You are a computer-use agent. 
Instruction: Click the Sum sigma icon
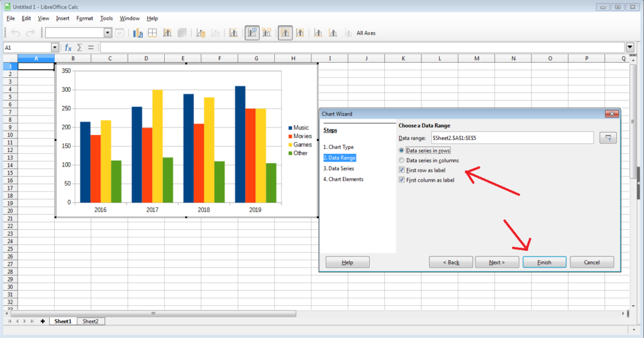pyautogui.click(x=80, y=48)
